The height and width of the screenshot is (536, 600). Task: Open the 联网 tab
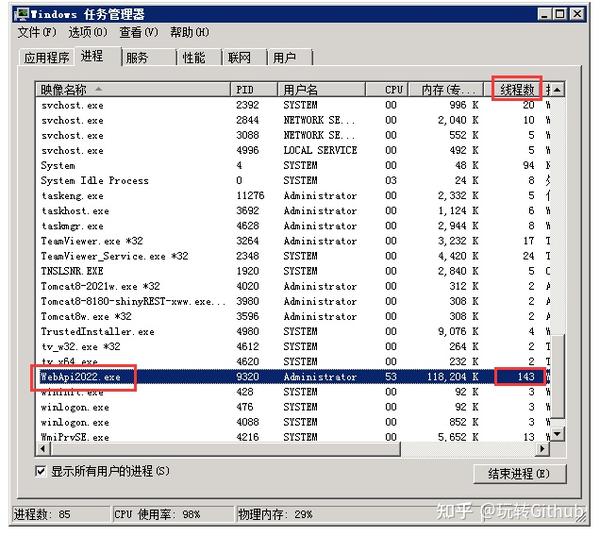click(x=244, y=57)
